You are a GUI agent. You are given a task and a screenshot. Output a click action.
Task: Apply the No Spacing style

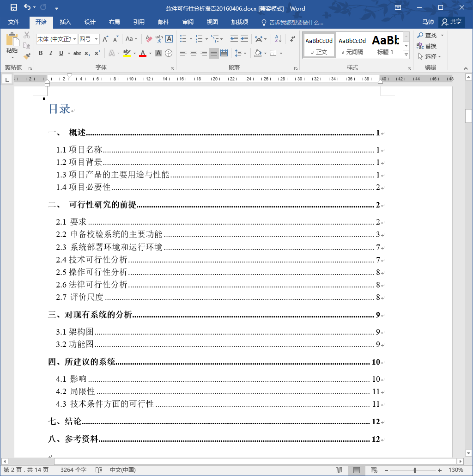tap(352, 45)
